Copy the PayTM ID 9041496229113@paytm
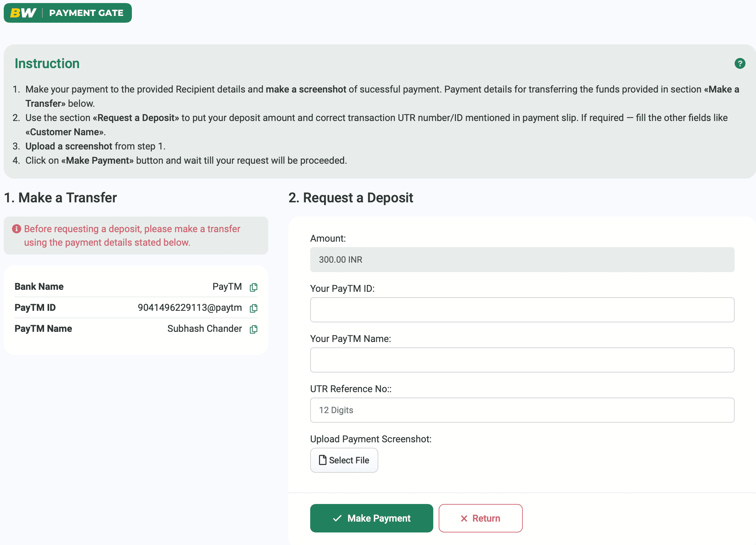 pos(254,308)
